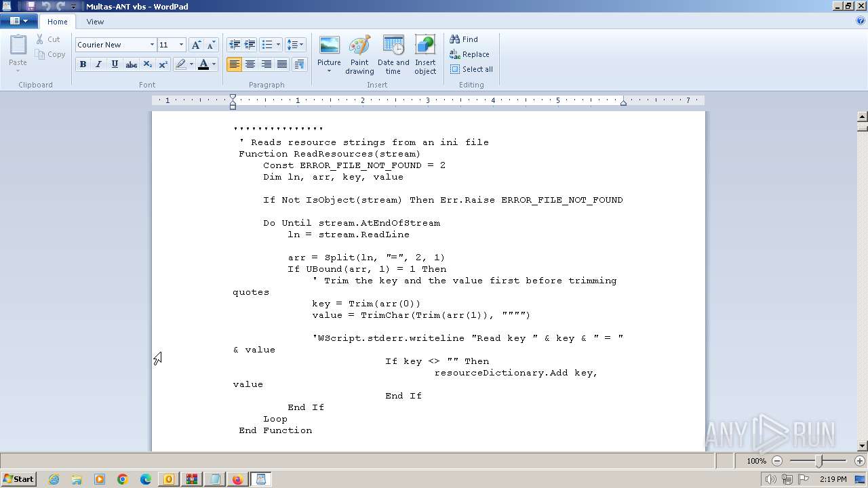Click the zoom slider handle
This screenshot has width=868, height=488.
pyautogui.click(x=819, y=461)
